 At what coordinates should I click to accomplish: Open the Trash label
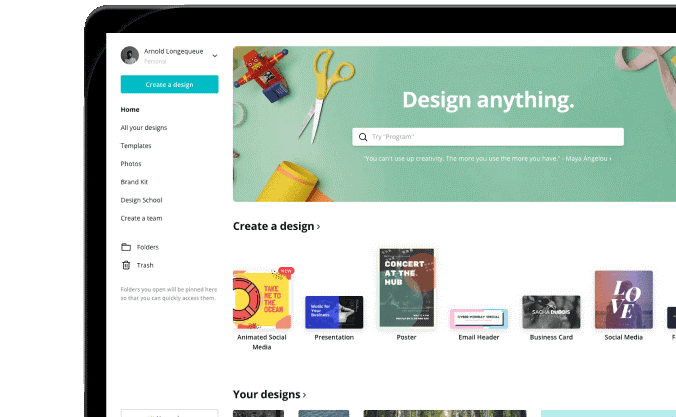(145, 265)
